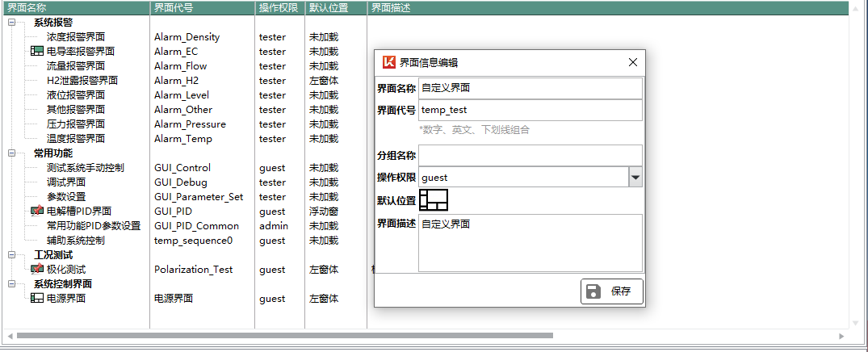Click the 保存 save button
868x352 pixels.
click(612, 291)
